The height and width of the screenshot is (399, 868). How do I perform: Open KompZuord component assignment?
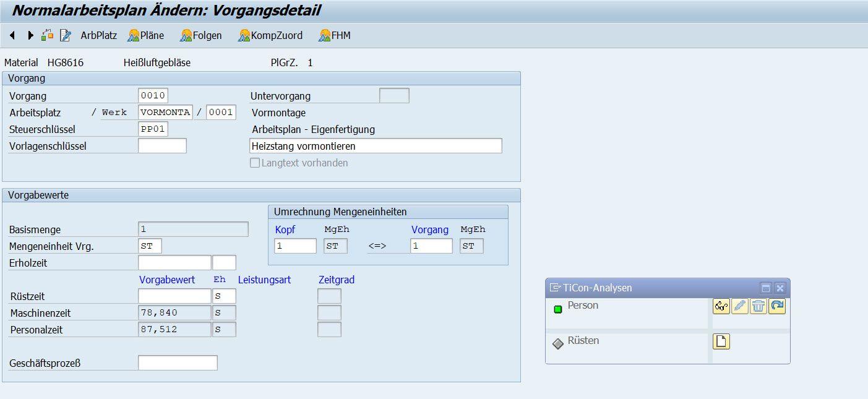(270, 36)
